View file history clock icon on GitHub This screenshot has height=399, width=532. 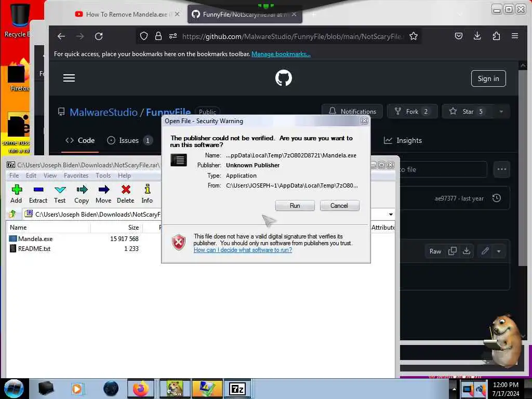496,198
